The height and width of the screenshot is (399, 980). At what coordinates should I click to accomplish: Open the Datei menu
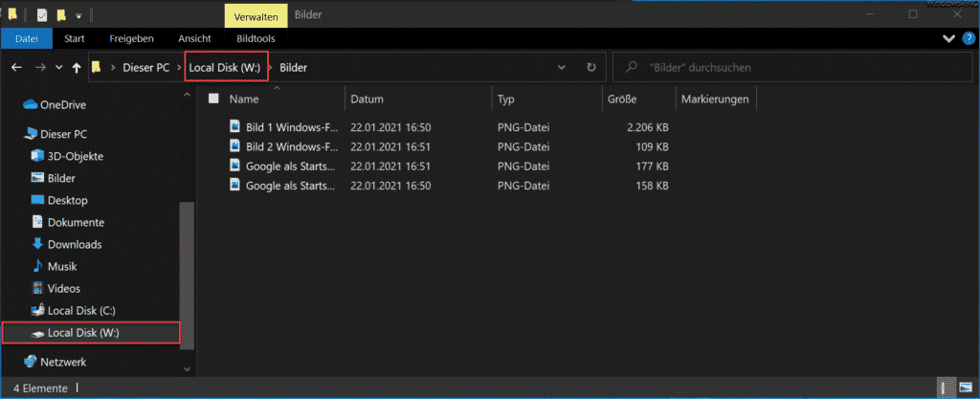27,38
